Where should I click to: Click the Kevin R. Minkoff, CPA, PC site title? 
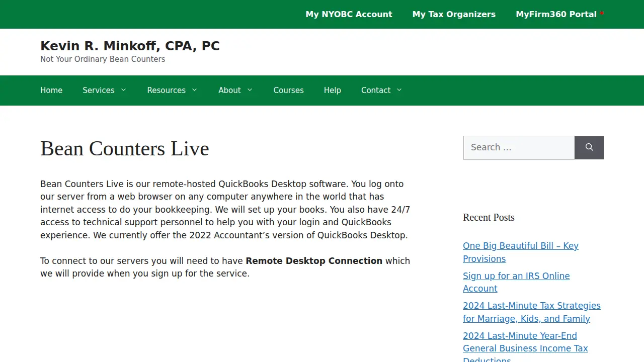click(130, 46)
